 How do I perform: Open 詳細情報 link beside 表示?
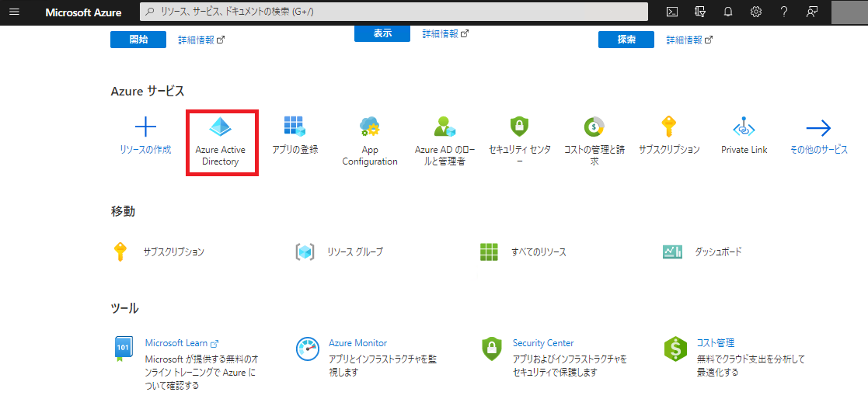click(x=445, y=33)
